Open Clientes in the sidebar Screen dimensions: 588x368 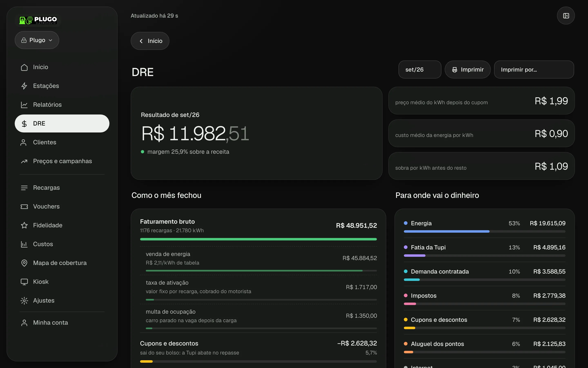(62, 142)
